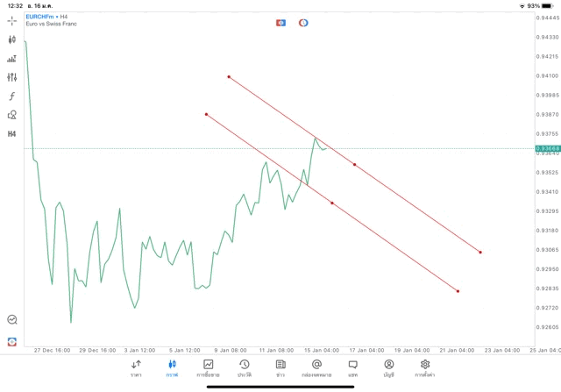Open the ข่าว (News) tab

(280, 368)
